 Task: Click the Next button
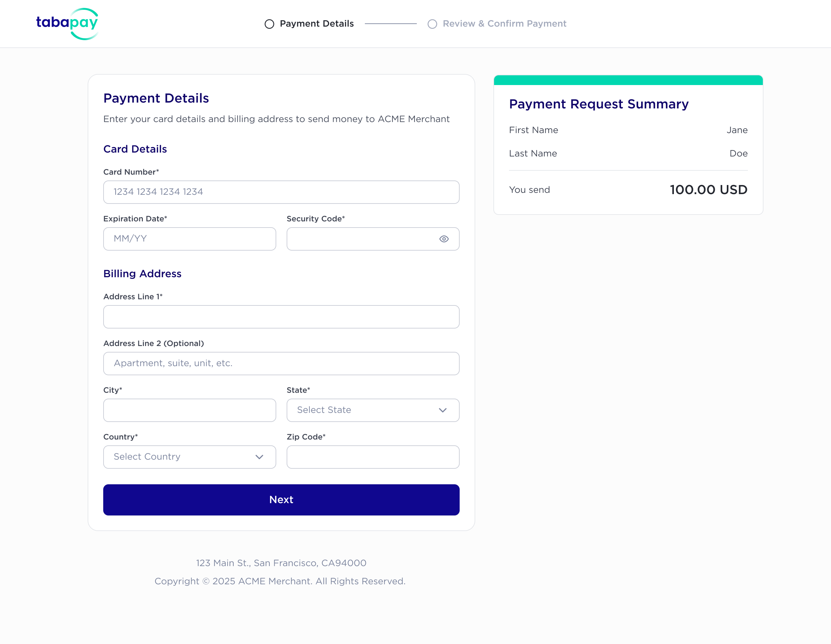(281, 500)
